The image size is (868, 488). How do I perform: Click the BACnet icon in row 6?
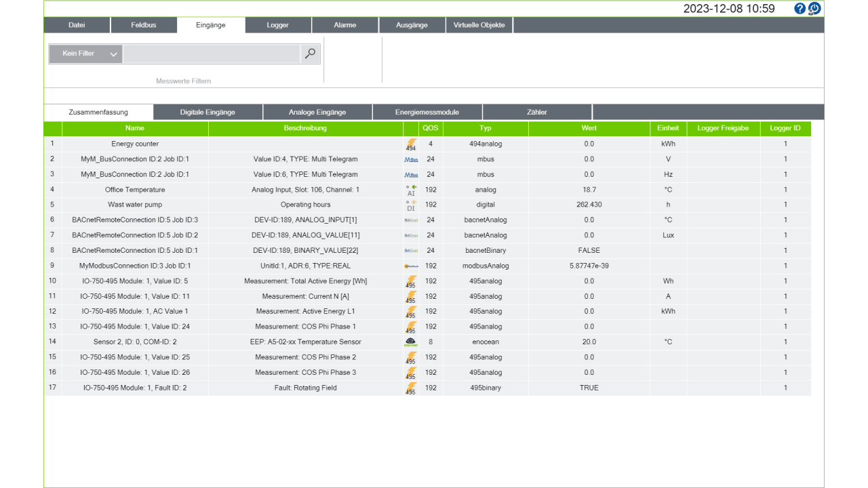(x=411, y=220)
